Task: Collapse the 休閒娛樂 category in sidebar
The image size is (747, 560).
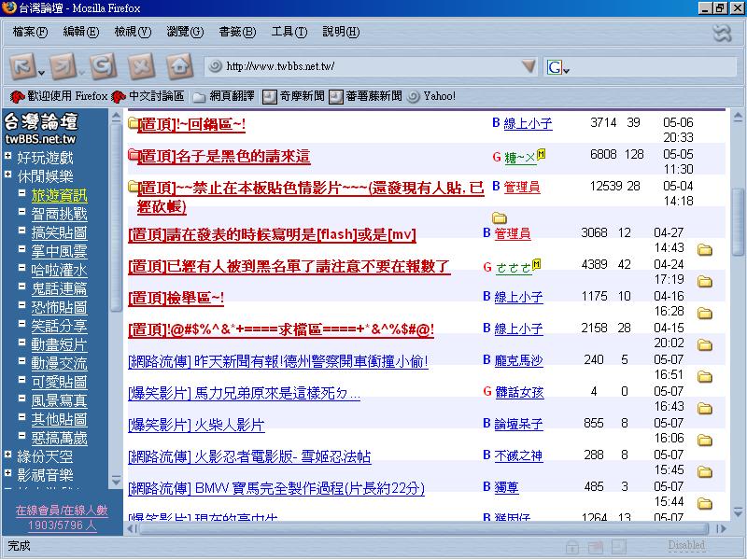Action: pyautogui.click(x=7, y=175)
